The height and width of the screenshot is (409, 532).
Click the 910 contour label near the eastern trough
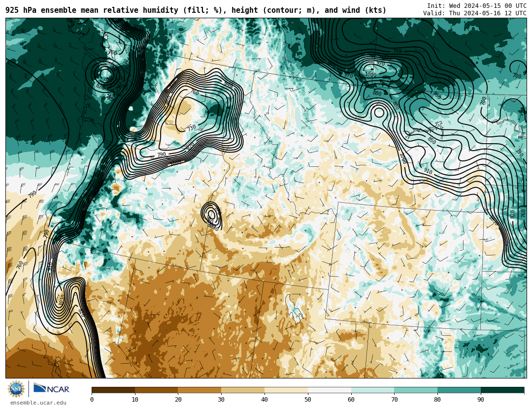[428, 171]
